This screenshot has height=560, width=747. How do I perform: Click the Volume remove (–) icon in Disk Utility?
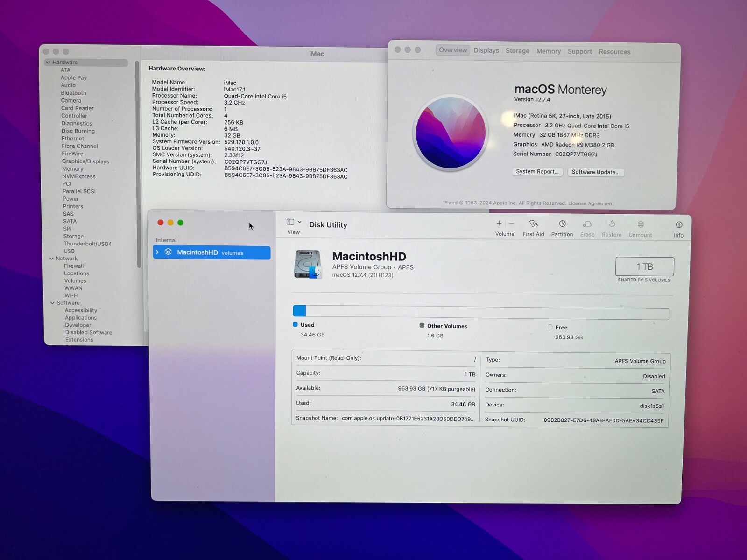(x=512, y=224)
